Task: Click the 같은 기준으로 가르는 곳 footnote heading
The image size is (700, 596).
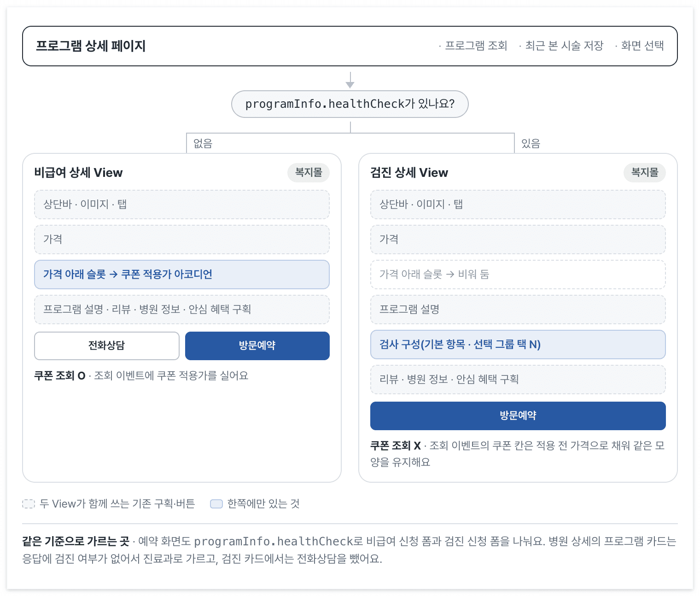Action: click(x=76, y=541)
